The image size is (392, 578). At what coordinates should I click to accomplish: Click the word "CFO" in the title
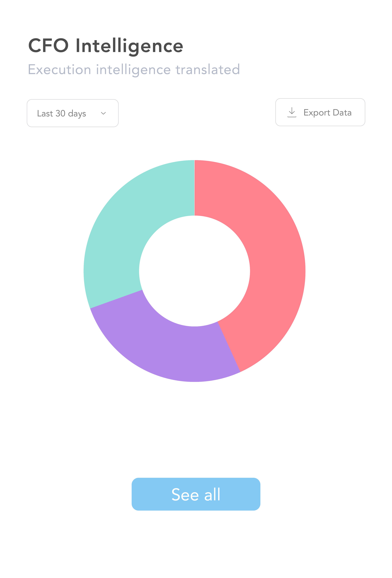tap(48, 46)
